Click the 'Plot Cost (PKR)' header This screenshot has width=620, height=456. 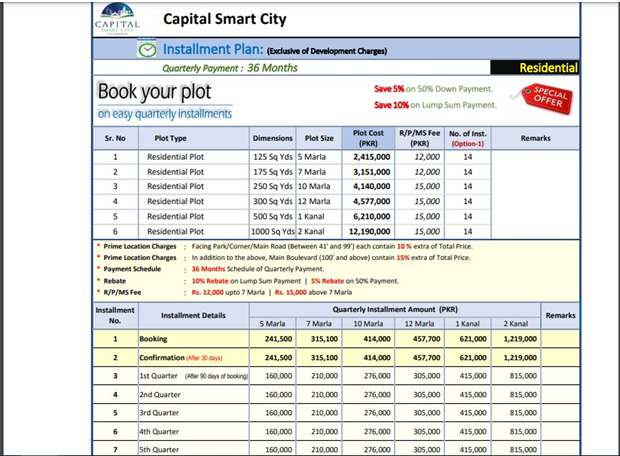(x=368, y=138)
